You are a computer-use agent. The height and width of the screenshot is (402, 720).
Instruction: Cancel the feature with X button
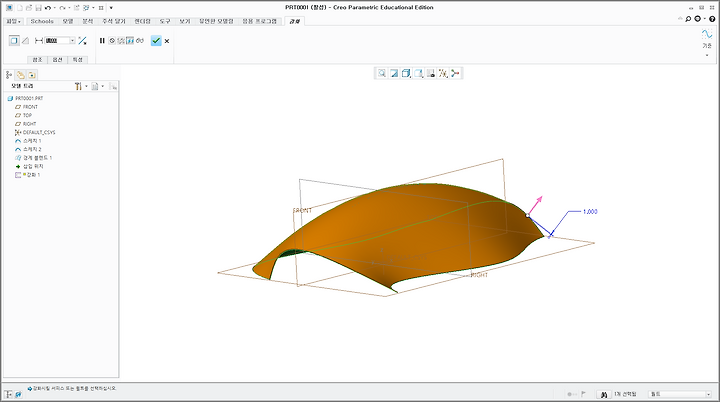(x=167, y=41)
